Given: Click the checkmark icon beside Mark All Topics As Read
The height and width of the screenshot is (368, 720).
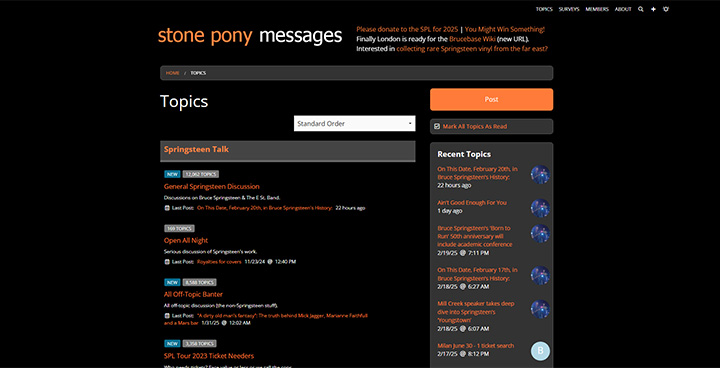Looking at the screenshot, I should (437, 126).
